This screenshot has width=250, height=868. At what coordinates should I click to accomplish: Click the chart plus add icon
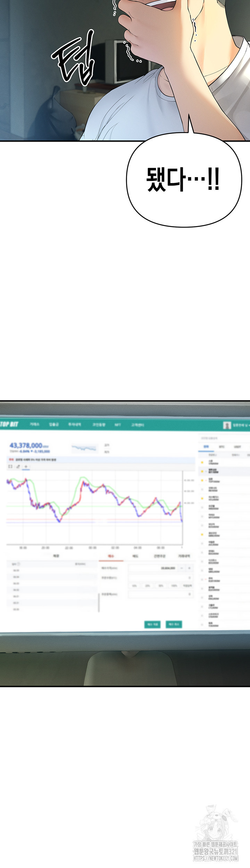click(26, 466)
